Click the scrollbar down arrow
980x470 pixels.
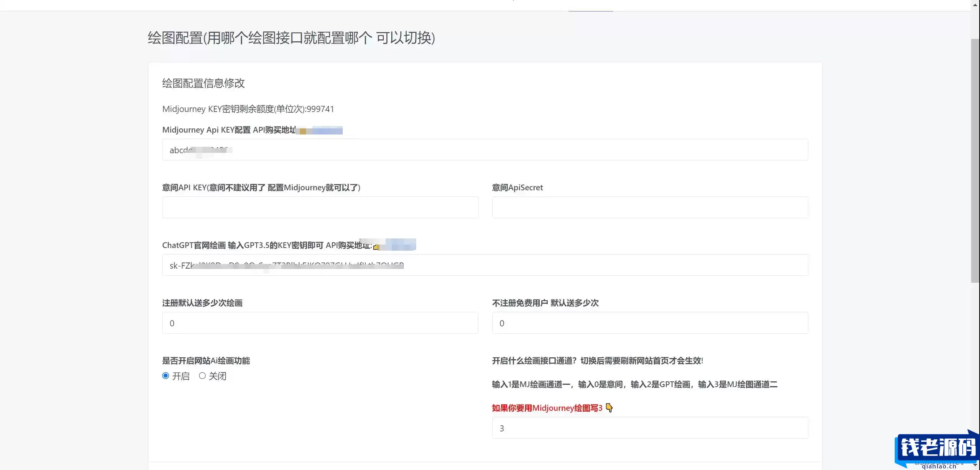[975, 466]
